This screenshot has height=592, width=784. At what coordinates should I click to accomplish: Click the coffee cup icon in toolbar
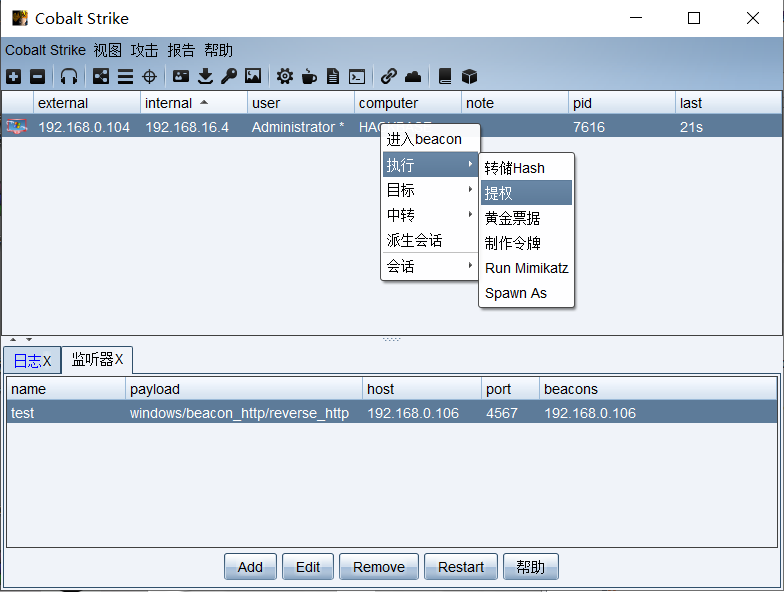[x=309, y=76]
